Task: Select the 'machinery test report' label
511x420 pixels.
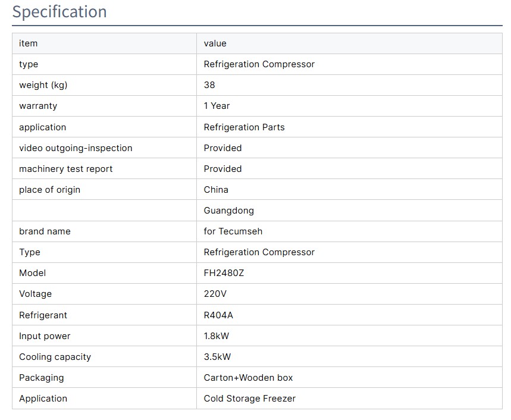Action: click(65, 169)
